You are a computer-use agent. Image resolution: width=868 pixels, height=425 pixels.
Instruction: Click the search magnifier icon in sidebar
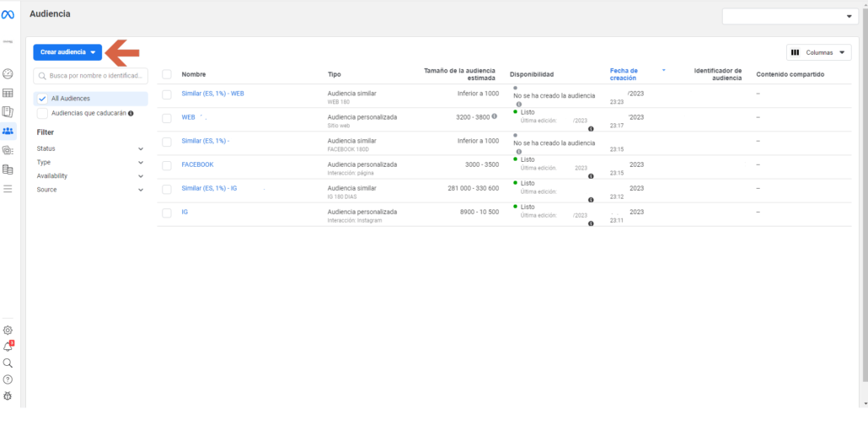[x=8, y=363]
